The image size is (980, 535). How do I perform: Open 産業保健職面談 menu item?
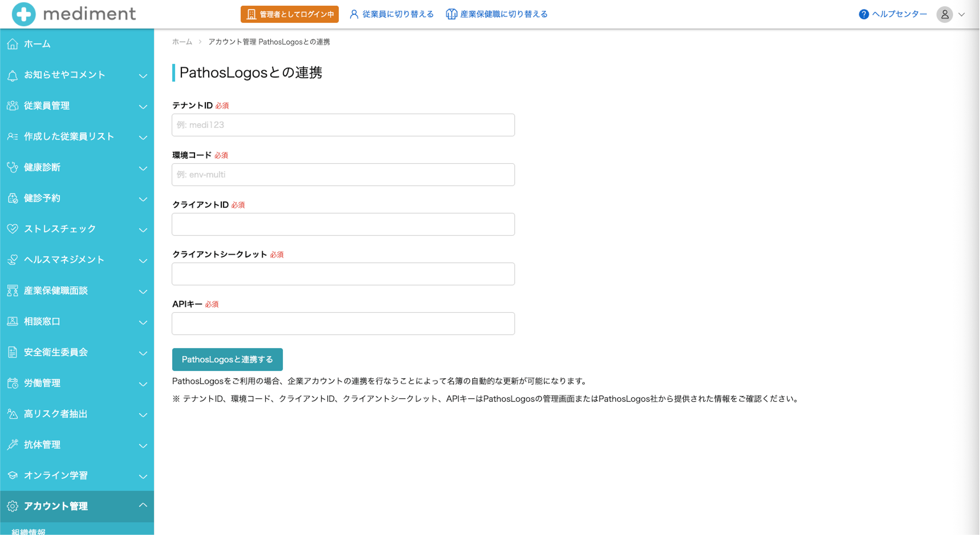[x=56, y=291]
